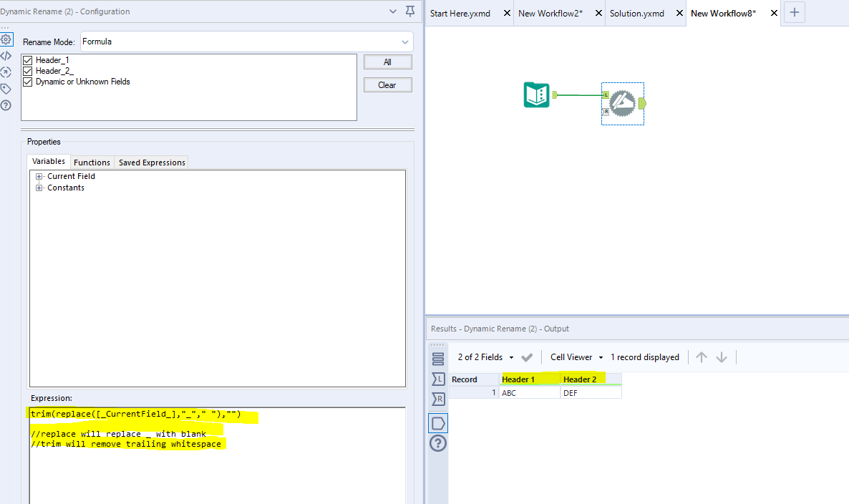Viewport: 849px width, 504px height.
Task: Select the L input anchor in Results
Action: pos(439,379)
